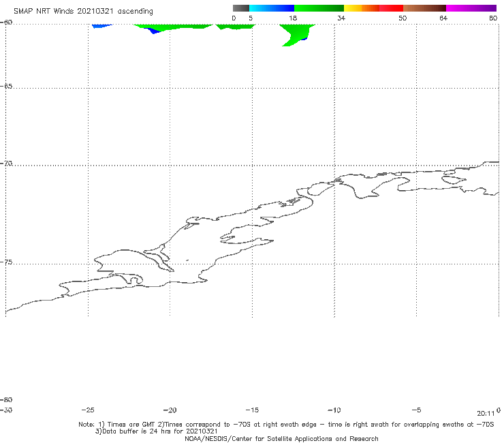Click the longitude label '-25'

pyautogui.click(x=88, y=410)
